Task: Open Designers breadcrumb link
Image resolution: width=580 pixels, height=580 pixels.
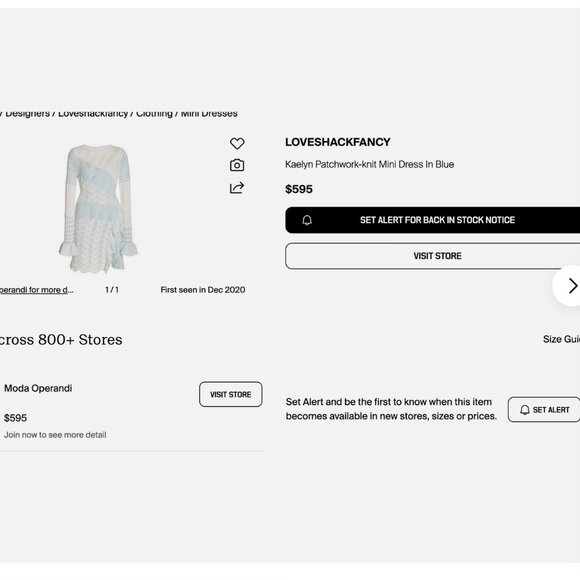Action: click(x=27, y=114)
